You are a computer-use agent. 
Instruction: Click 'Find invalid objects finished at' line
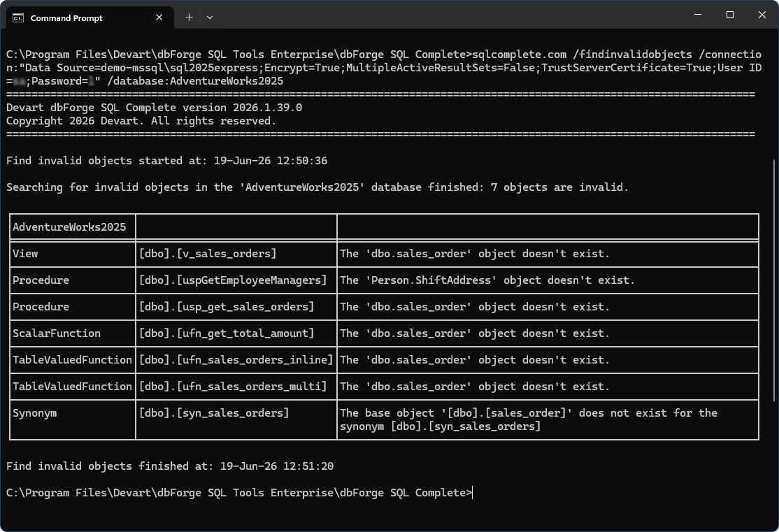click(170, 466)
